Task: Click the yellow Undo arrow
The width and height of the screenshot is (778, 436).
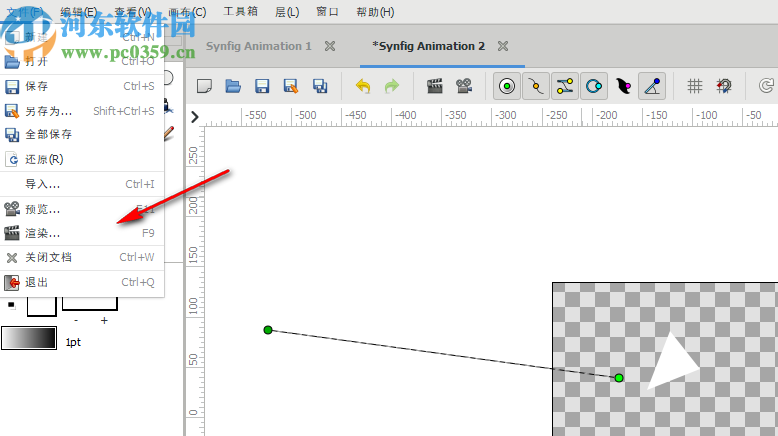Action: (363, 86)
